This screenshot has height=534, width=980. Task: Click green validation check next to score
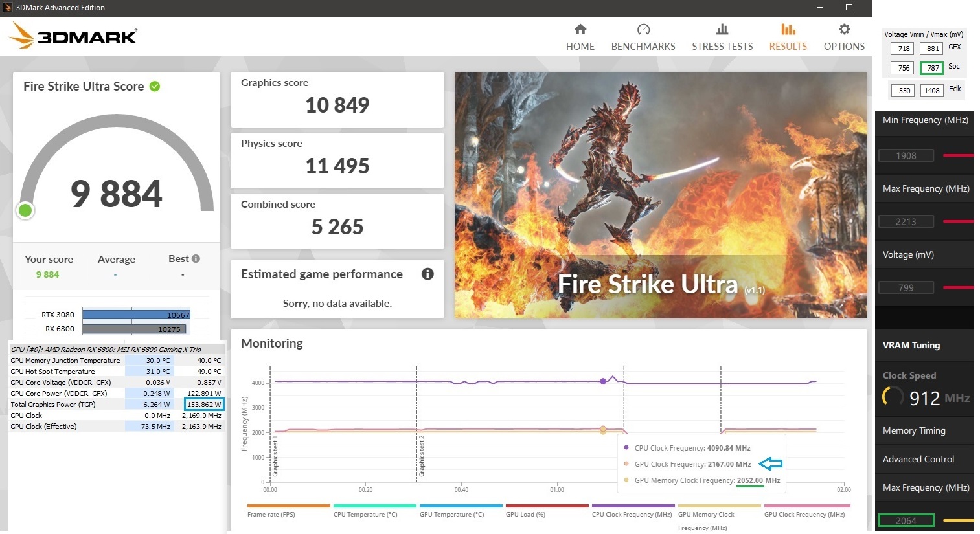(x=155, y=86)
